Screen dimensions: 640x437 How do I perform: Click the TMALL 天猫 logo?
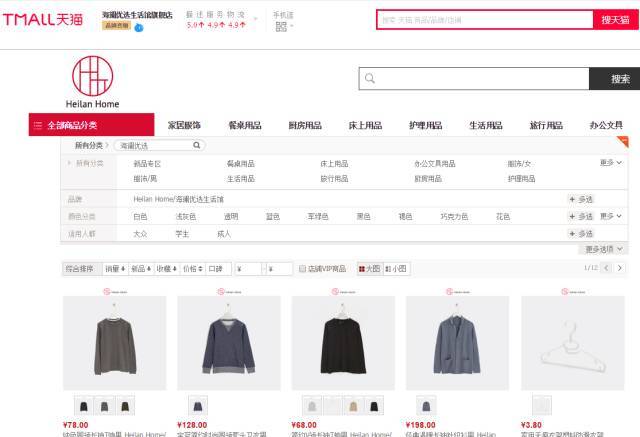pyautogui.click(x=42, y=19)
